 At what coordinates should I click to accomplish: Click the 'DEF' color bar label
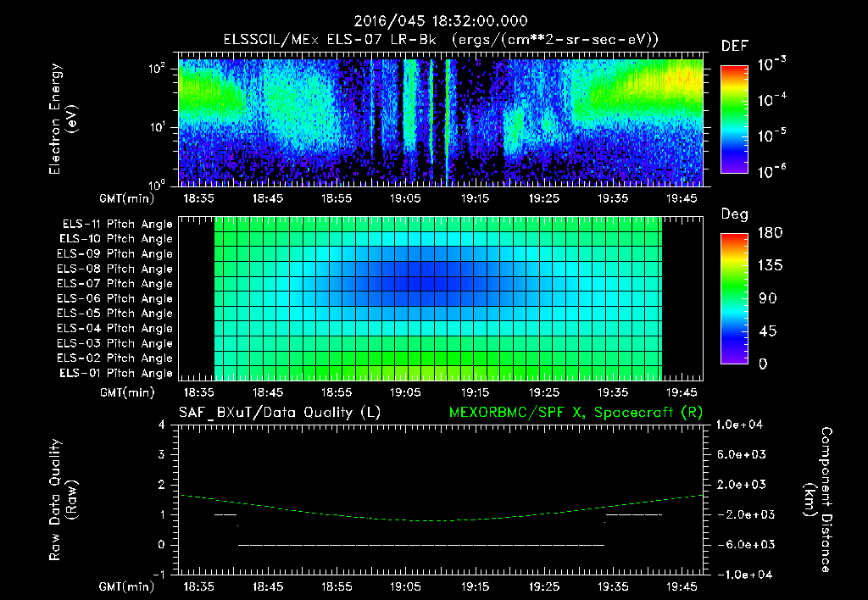[735, 46]
